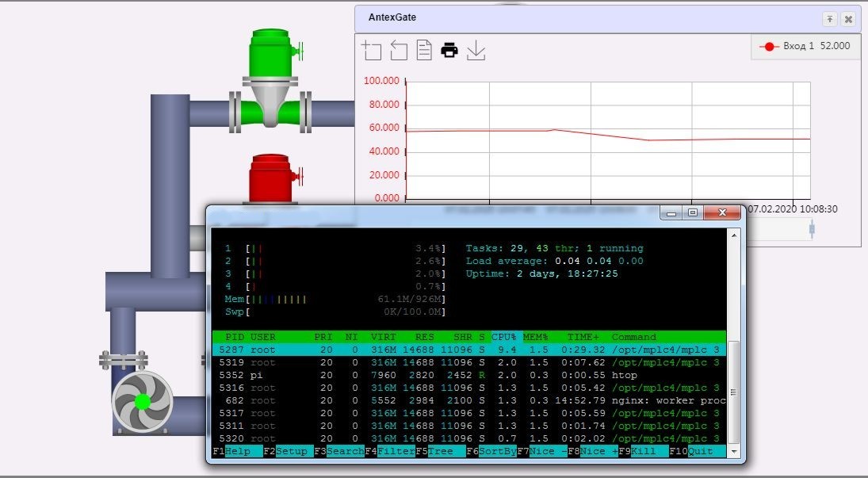Click the zoom-area selection icon in chart toolbar
Viewport: 868px width, 478px height.
tap(371, 51)
